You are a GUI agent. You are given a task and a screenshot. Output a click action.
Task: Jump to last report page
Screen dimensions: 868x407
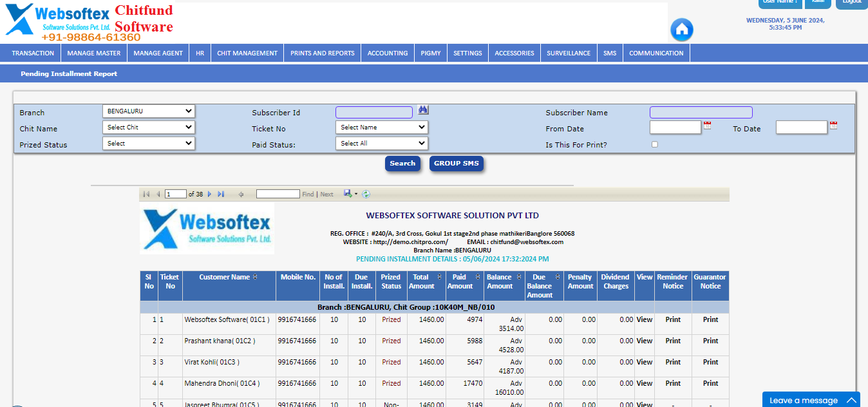221,194
